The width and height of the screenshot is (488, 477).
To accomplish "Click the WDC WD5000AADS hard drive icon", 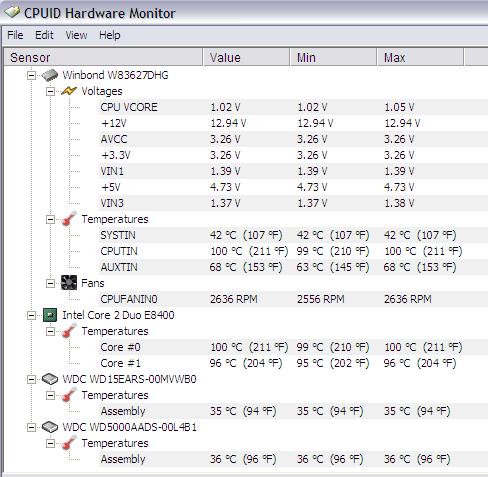I will point(50,427).
